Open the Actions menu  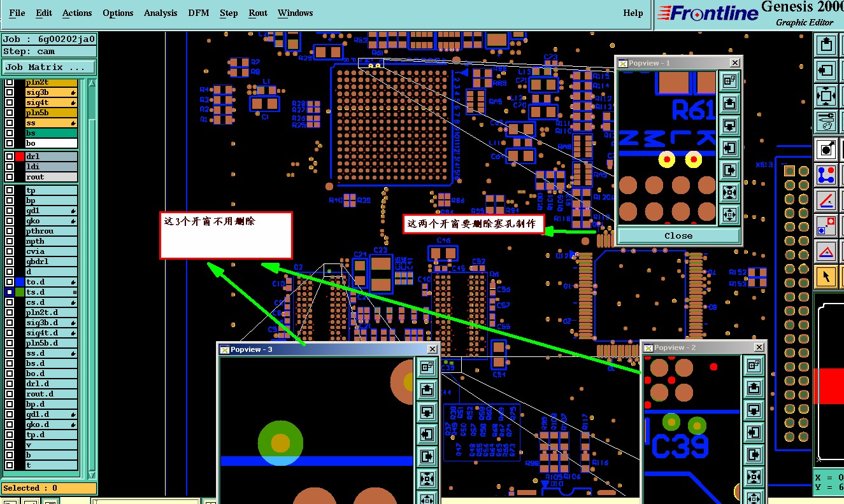point(77,13)
